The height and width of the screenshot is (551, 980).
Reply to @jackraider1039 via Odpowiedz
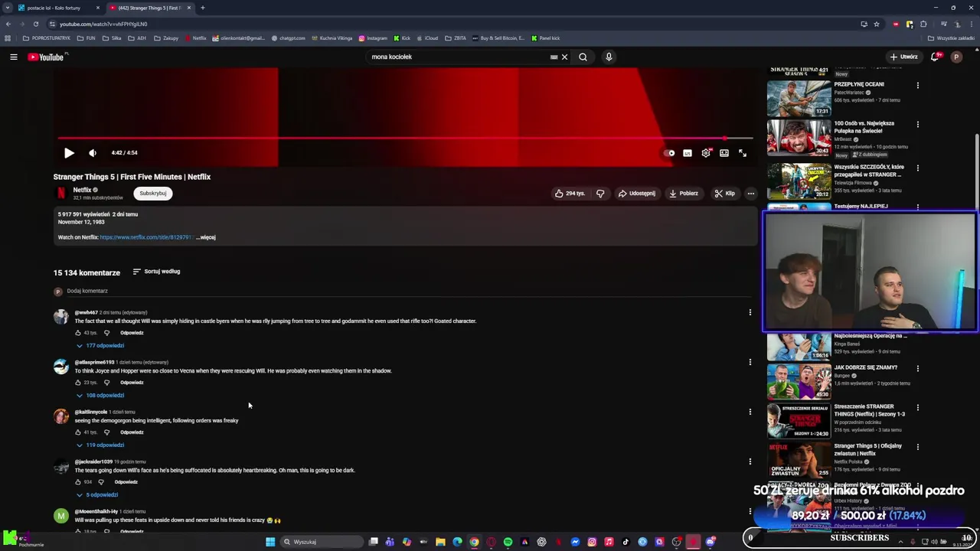click(126, 482)
